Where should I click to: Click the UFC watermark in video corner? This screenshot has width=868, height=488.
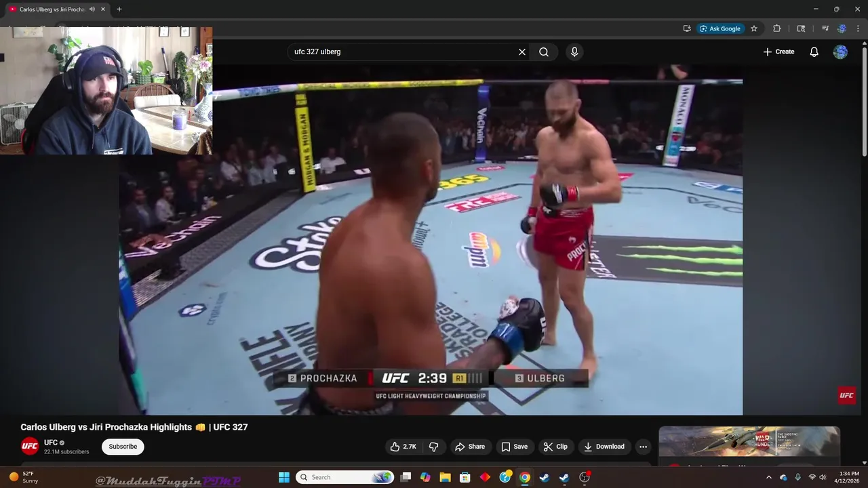[846, 395]
